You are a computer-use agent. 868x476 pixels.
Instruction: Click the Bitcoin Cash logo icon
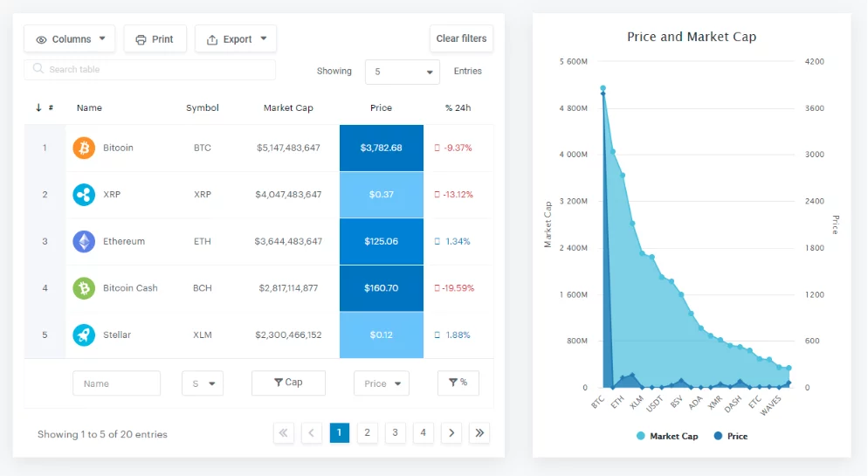(x=84, y=288)
